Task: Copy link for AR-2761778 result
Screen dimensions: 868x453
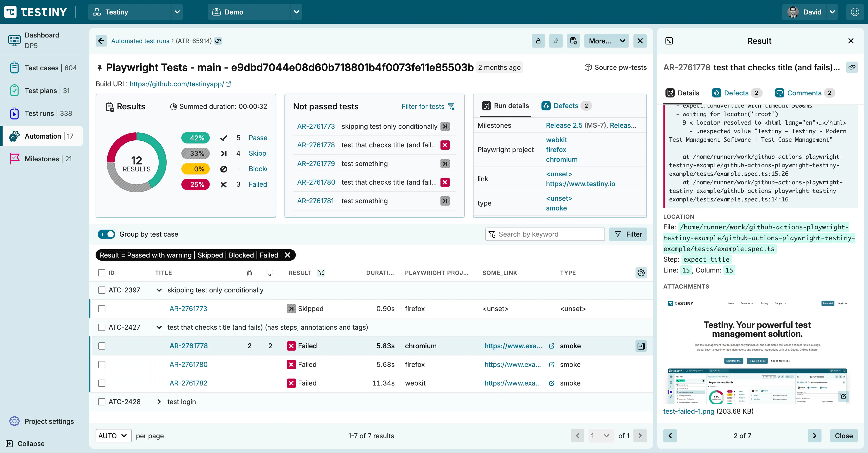Action: coord(852,67)
